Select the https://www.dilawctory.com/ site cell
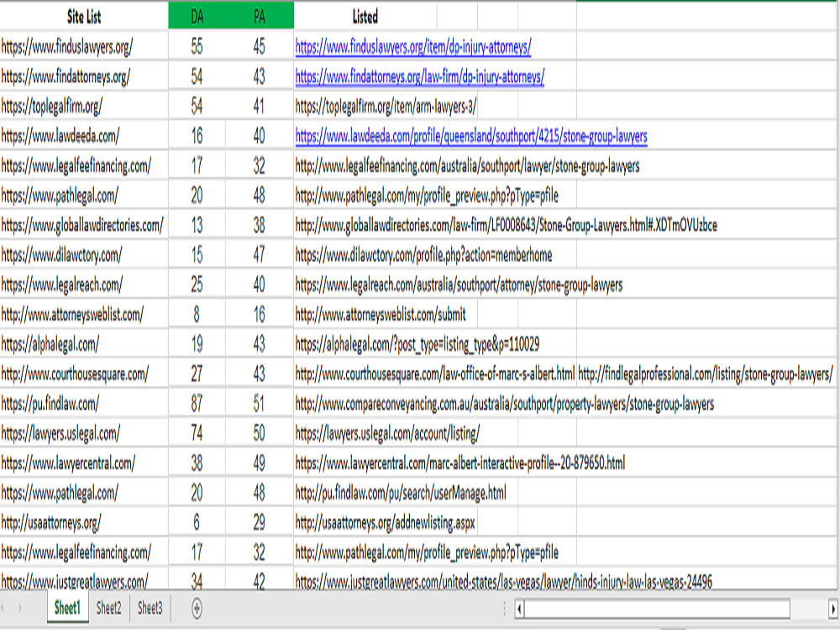 [83, 255]
